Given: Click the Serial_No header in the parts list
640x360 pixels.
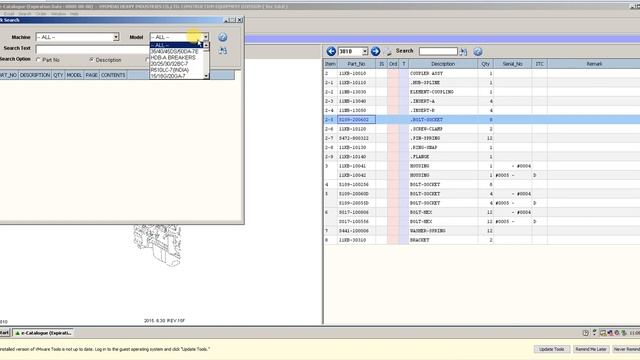Looking at the screenshot, I should [513, 64].
